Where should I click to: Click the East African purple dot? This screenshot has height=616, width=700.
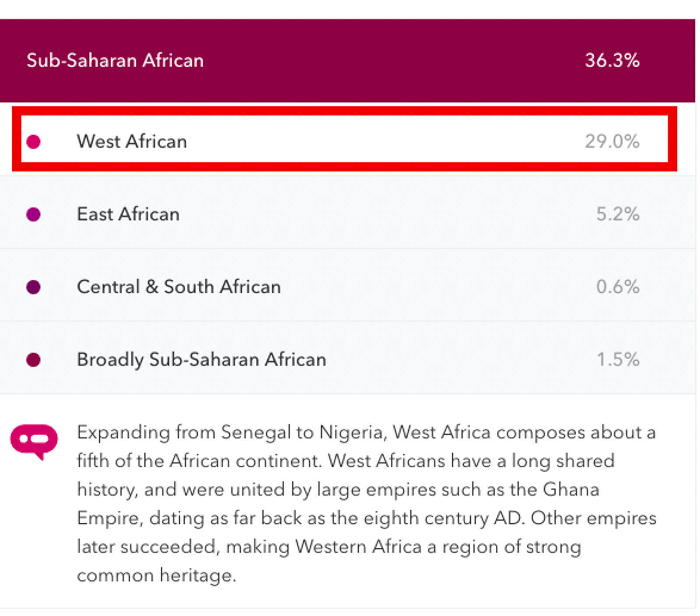pyautogui.click(x=33, y=214)
